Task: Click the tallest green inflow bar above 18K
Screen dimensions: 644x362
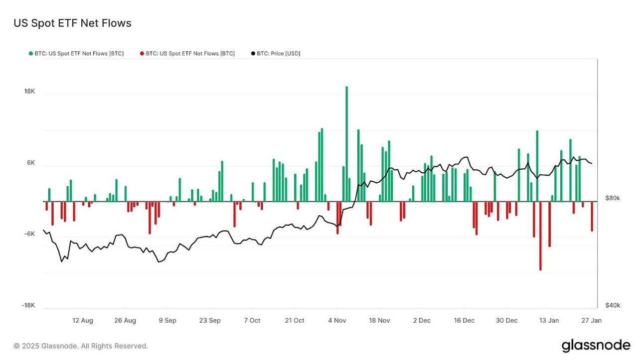Action: (346, 144)
